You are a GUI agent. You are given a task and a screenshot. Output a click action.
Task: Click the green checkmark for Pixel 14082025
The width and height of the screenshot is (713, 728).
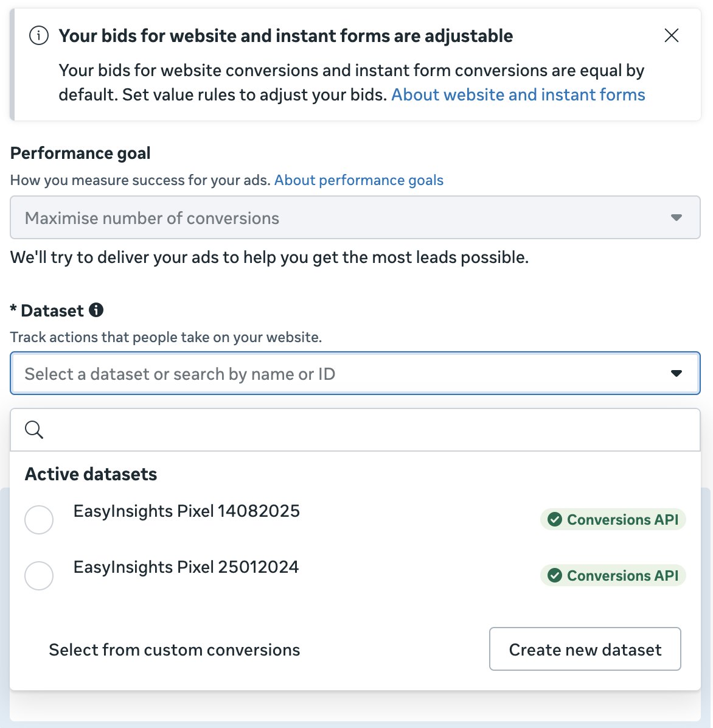pyautogui.click(x=554, y=520)
